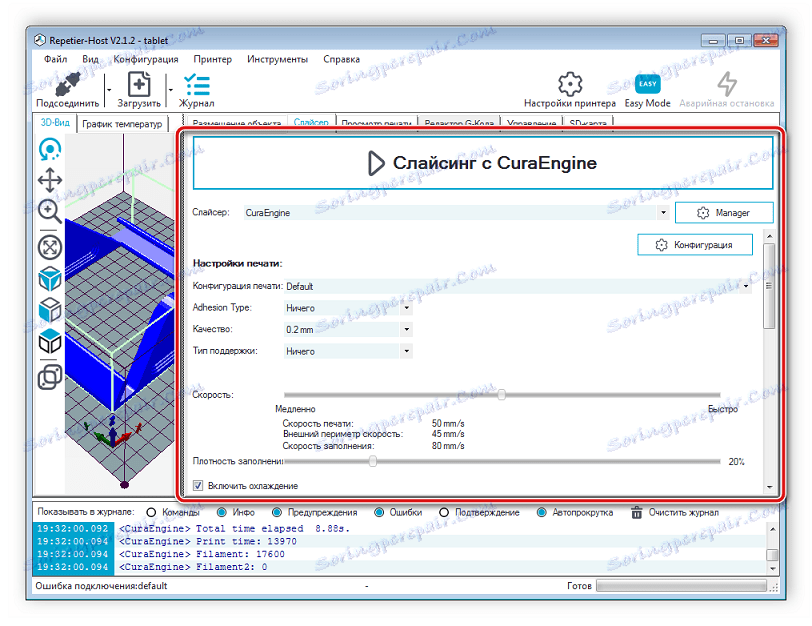The height and width of the screenshot is (626, 812).
Task: Click the slicer panel scrollbar thumb
Action: [x=770, y=286]
